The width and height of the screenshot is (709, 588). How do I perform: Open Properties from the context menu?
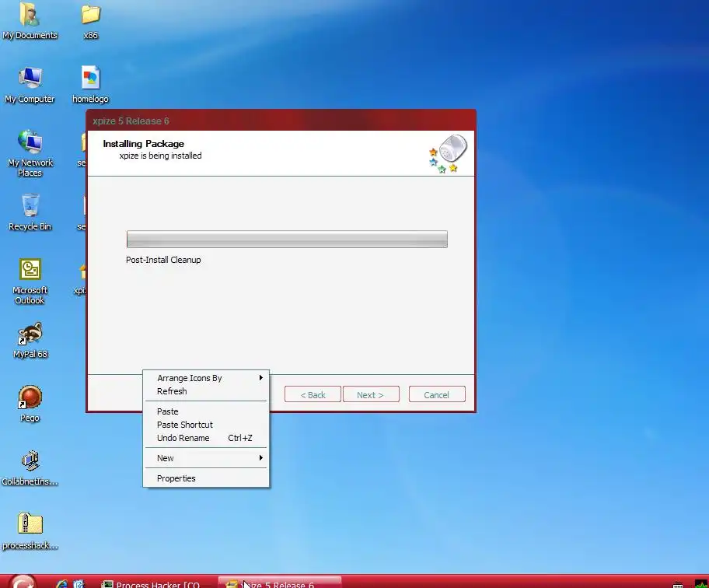tap(206, 478)
